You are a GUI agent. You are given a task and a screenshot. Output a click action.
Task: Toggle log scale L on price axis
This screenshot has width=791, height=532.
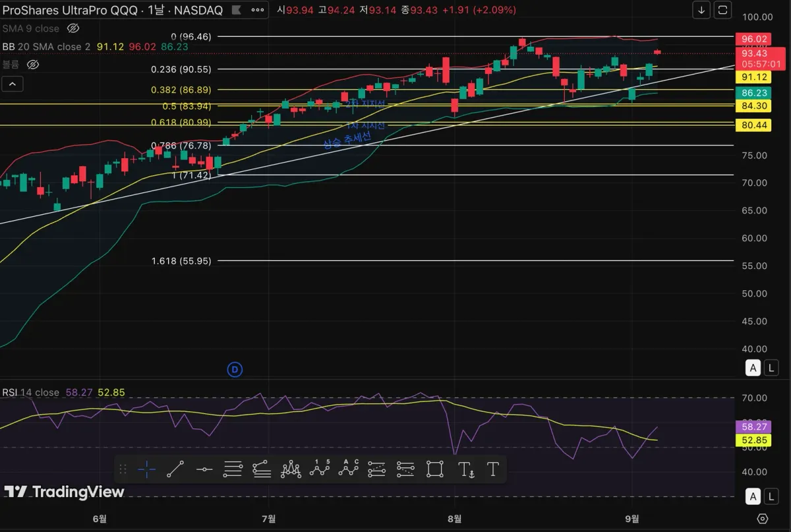click(x=771, y=368)
